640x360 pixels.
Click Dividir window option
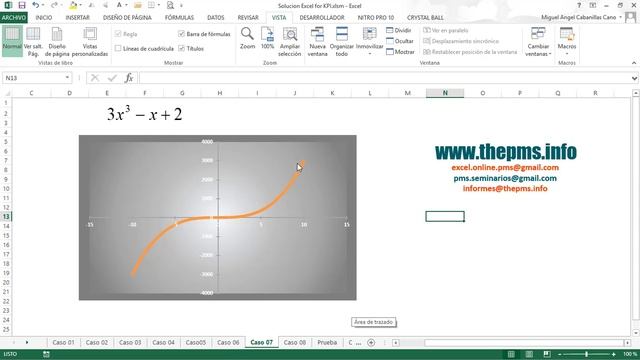[399, 30]
